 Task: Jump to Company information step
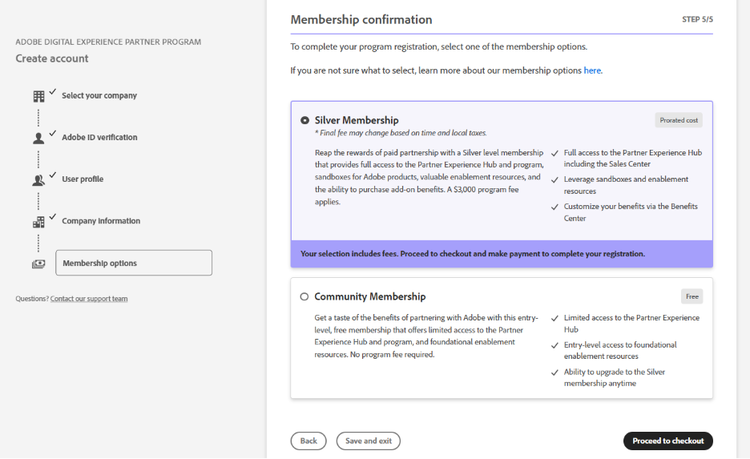tap(100, 221)
